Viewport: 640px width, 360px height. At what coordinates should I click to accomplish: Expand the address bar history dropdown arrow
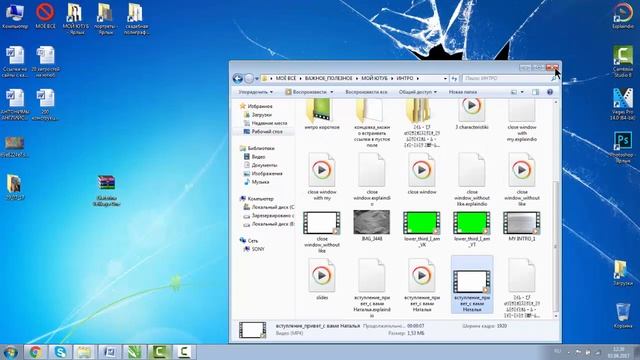point(445,78)
